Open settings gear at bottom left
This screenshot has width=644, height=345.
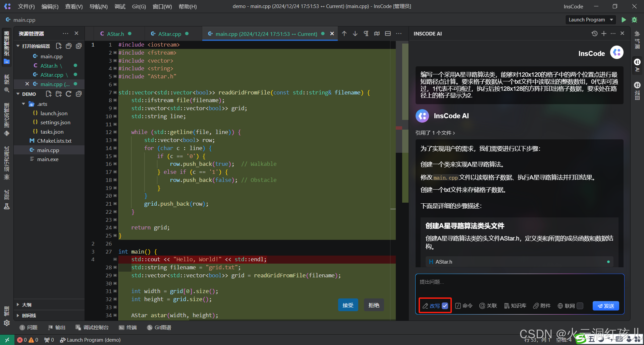click(7, 323)
